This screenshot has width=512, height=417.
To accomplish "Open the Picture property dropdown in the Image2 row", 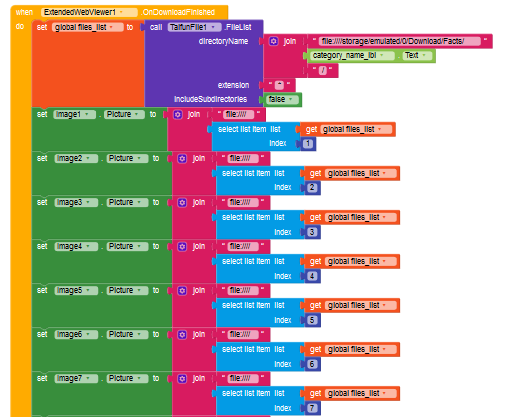I will click(x=127, y=158).
